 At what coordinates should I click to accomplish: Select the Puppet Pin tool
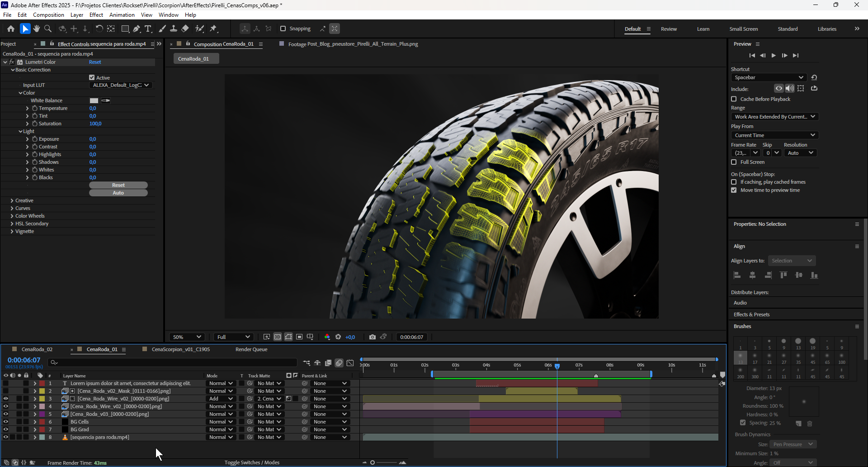[x=214, y=29]
